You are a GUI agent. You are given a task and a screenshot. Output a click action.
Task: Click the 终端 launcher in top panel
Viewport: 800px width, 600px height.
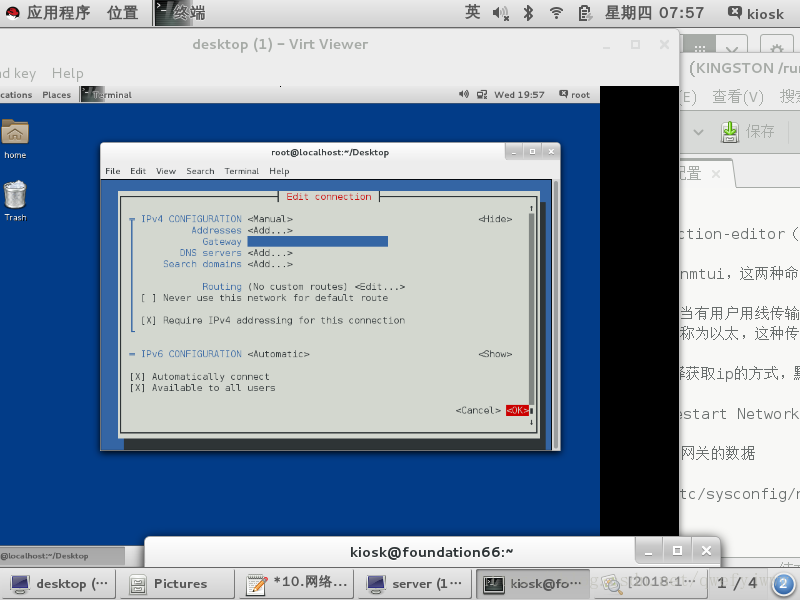181,13
